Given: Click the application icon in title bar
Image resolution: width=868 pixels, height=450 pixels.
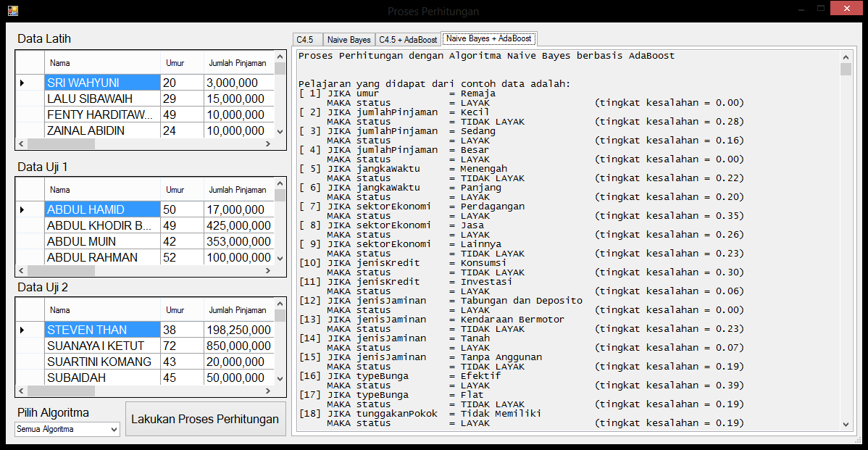Looking at the screenshot, I should coord(12,11).
